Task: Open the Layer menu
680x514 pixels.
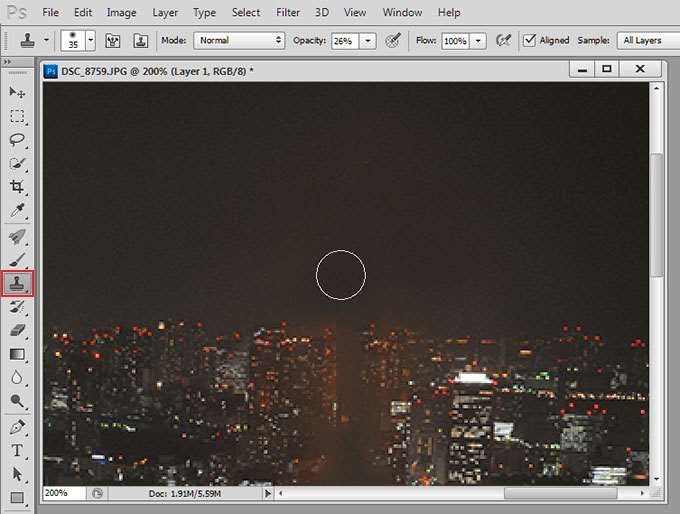Action: click(165, 13)
